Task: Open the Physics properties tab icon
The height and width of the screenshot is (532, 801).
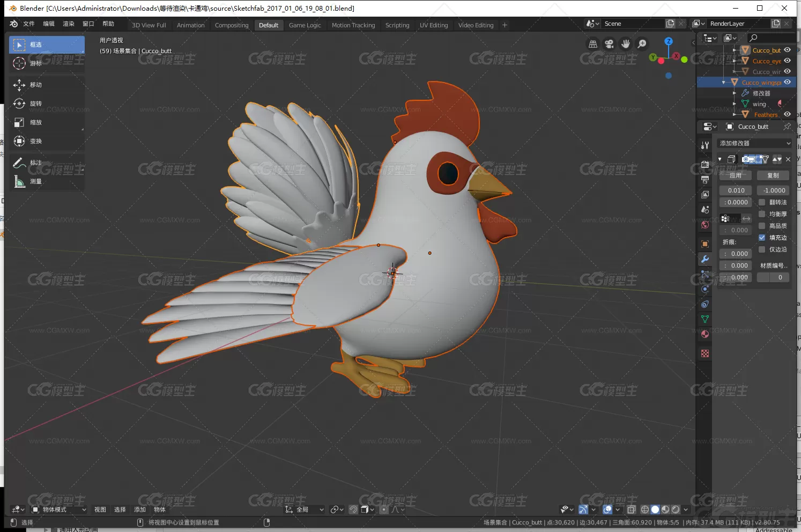Action: click(705, 289)
